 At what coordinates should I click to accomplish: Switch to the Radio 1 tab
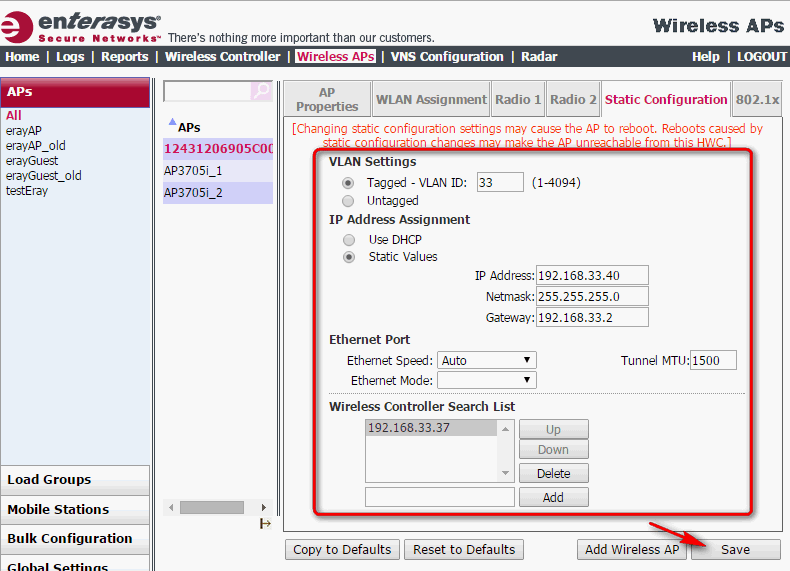point(518,99)
